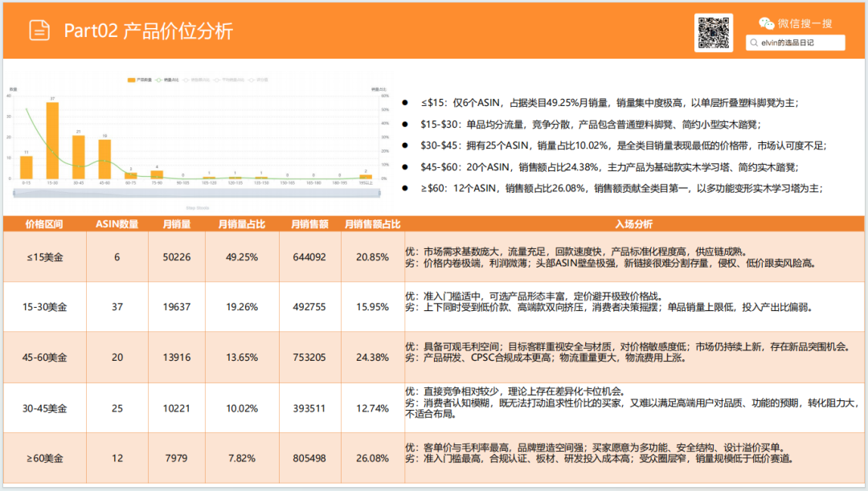Click the '15.95%' revenue share cell

point(372,307)
